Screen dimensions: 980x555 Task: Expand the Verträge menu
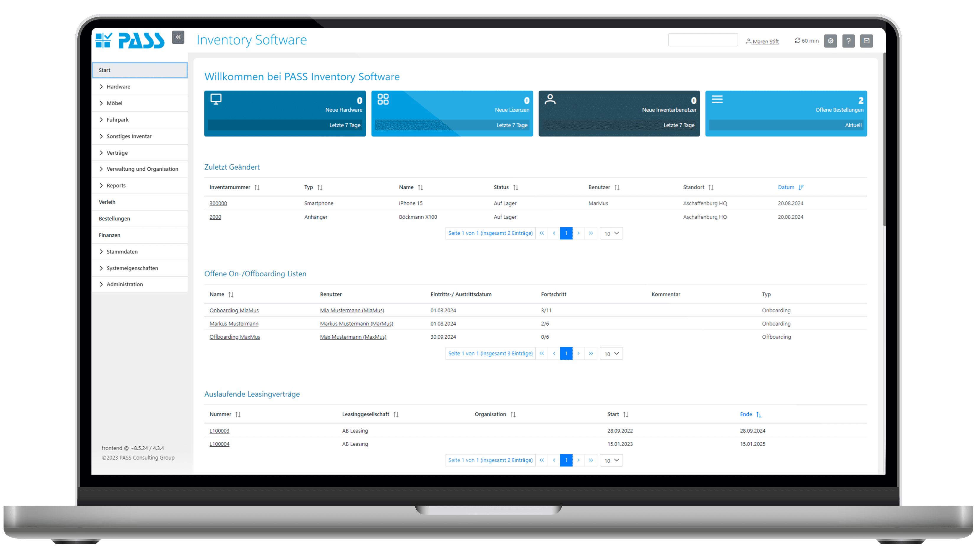(x=140, y=153)
